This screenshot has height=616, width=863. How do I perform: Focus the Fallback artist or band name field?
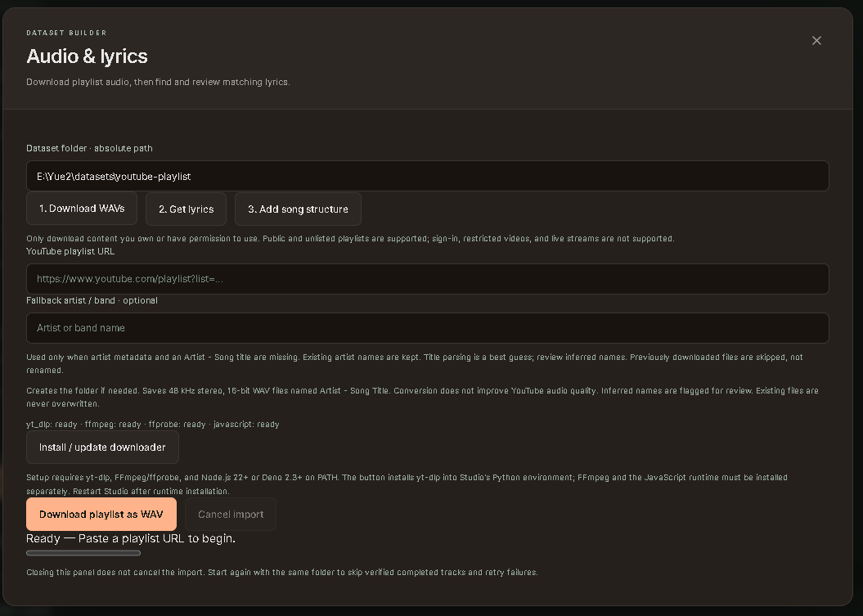click(x=428, y=328)
